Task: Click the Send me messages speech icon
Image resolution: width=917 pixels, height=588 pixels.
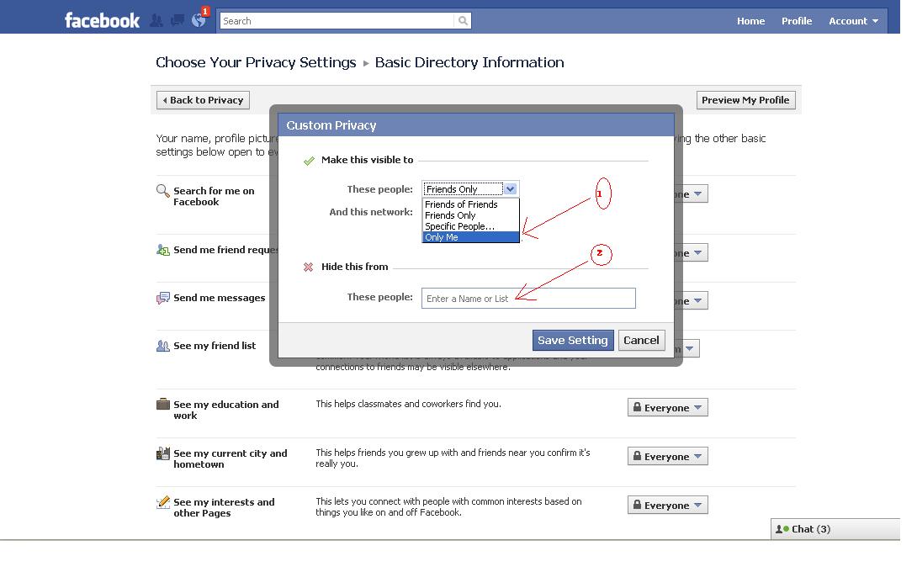Action: click(x=163, y=298)
